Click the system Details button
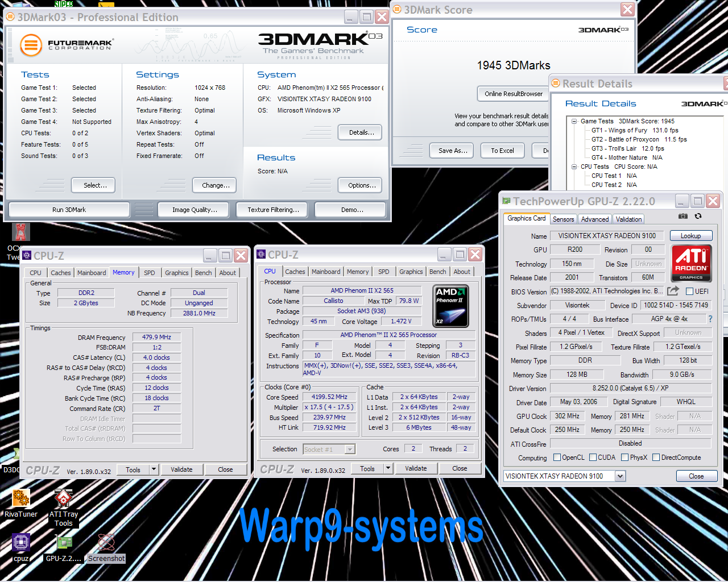 pos(361,132)
